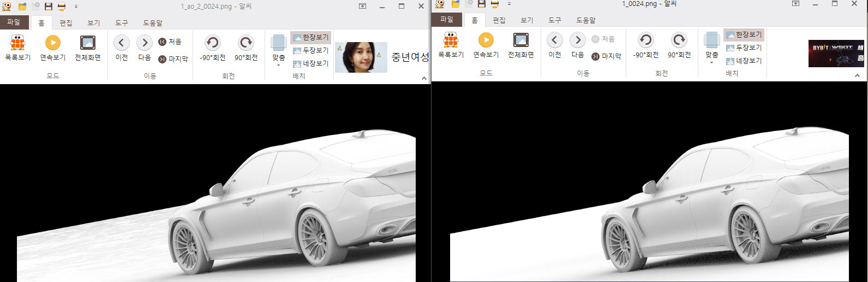
Task: Select 홈 tab in right window
Action: pos(475,20)
